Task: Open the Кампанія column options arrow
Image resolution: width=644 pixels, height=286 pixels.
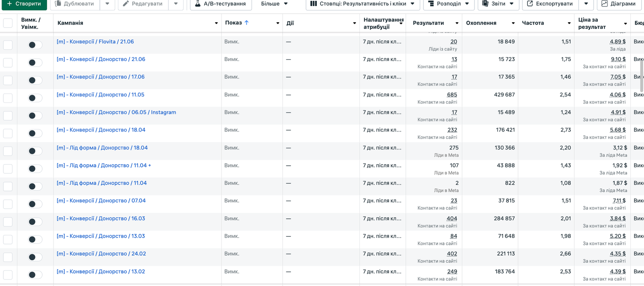Action: click(x=216, y=23)
